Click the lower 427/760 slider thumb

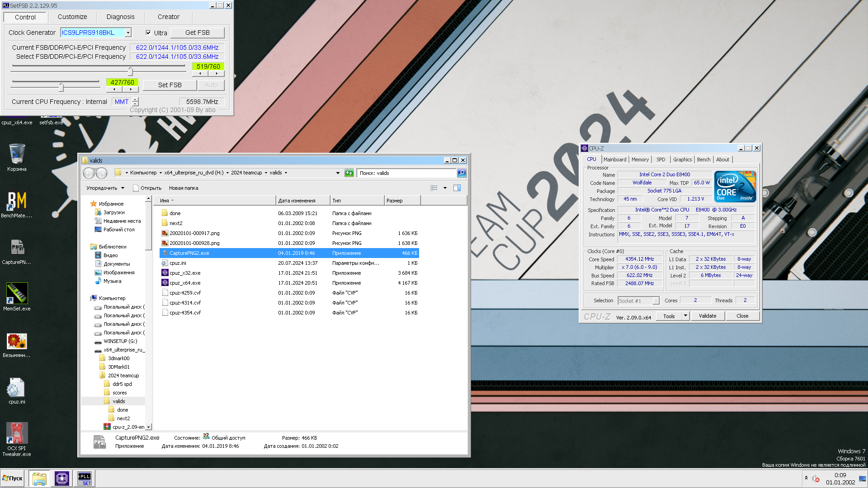tap(61, 87)
